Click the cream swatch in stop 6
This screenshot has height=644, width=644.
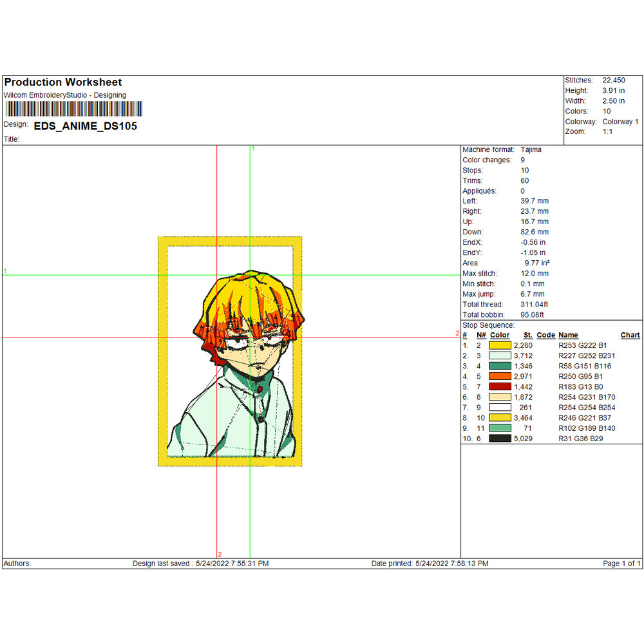[x=500, y=397]
